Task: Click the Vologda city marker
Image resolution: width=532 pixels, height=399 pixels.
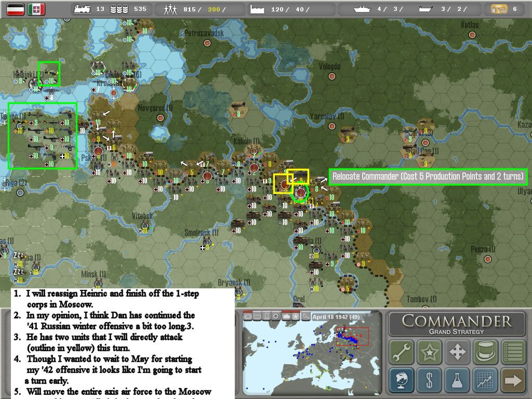Action: pyautogui.click(x=331, y=76)
